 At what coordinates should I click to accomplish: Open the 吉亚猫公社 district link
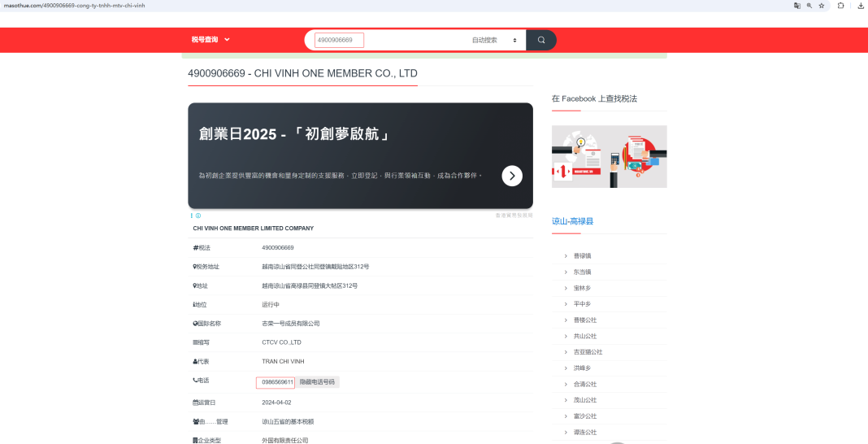pos(588,352)
